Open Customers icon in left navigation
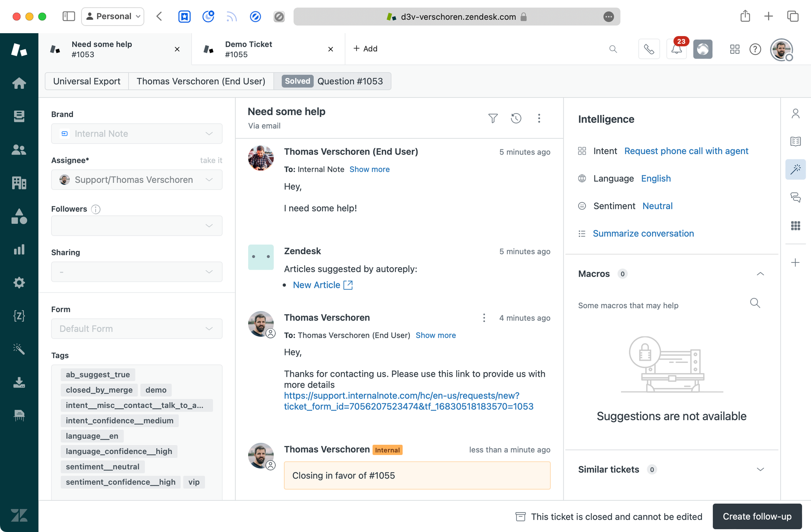 (19, 150)
